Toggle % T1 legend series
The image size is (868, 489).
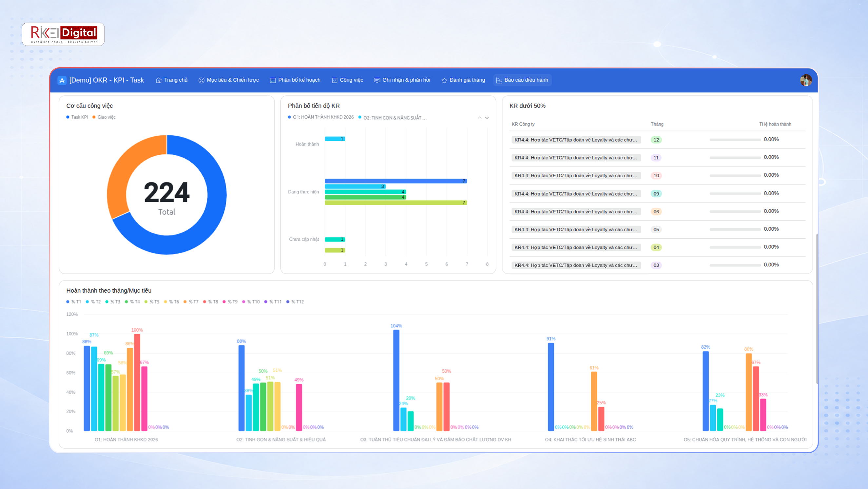[x=74, y=302]
